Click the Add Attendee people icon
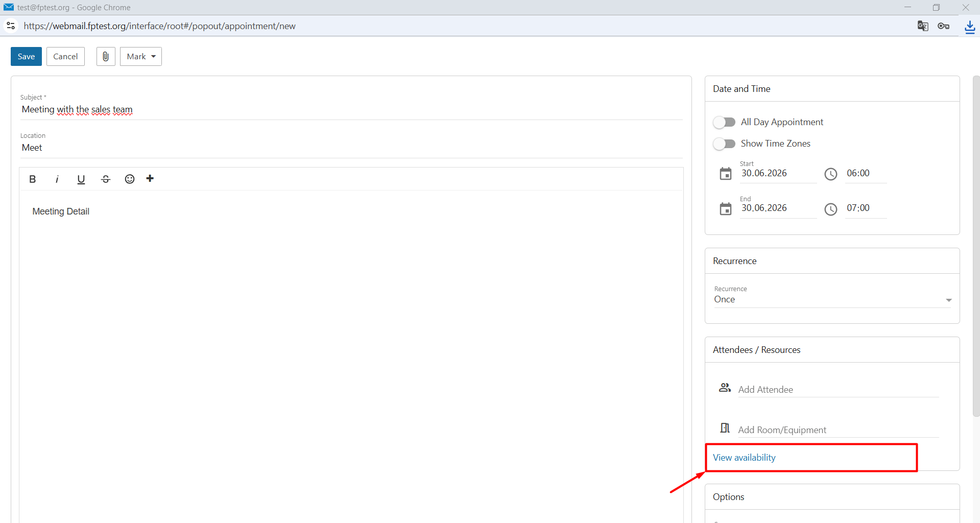This screenshot has height=523, width=980. [725, 388]
